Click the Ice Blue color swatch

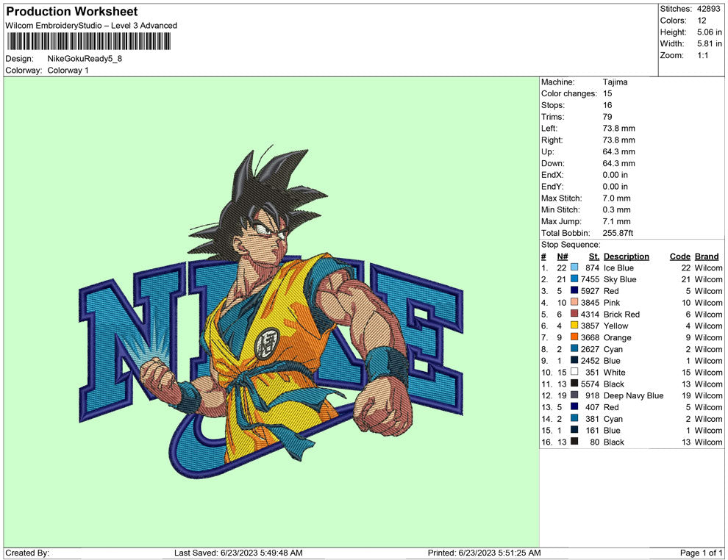(x=574, y=268)
